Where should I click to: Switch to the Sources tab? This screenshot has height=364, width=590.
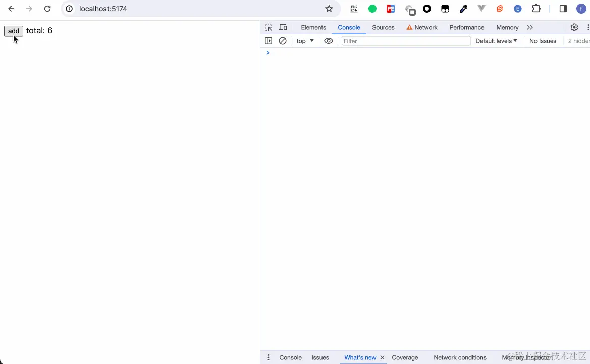pos(383,27)
